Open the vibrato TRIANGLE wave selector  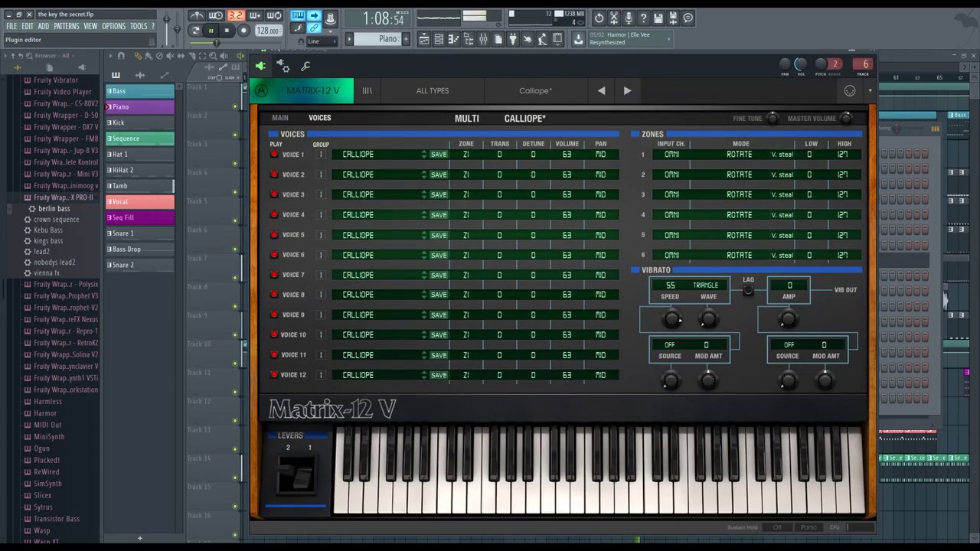coord(706,285)
